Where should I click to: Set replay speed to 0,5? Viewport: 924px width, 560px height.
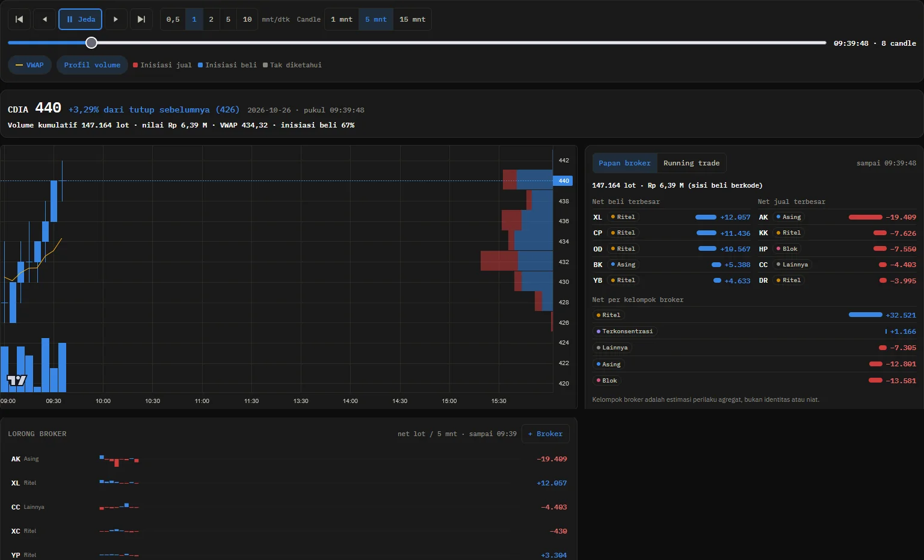(173, 19)
